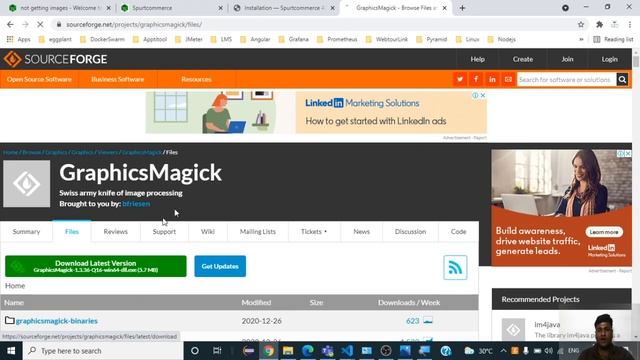Open the Support tab
The width and height of the screenshot is (640, 360).
(164, 231)
